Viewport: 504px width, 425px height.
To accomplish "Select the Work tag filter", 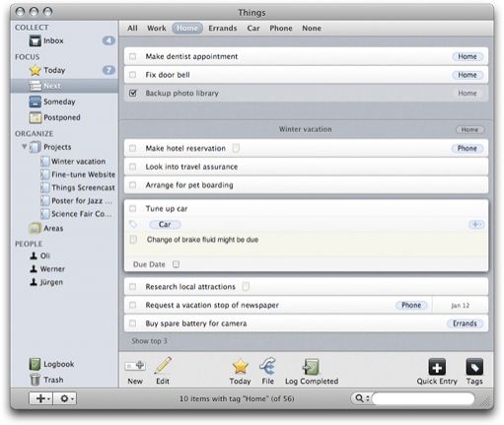I will 157,29.
